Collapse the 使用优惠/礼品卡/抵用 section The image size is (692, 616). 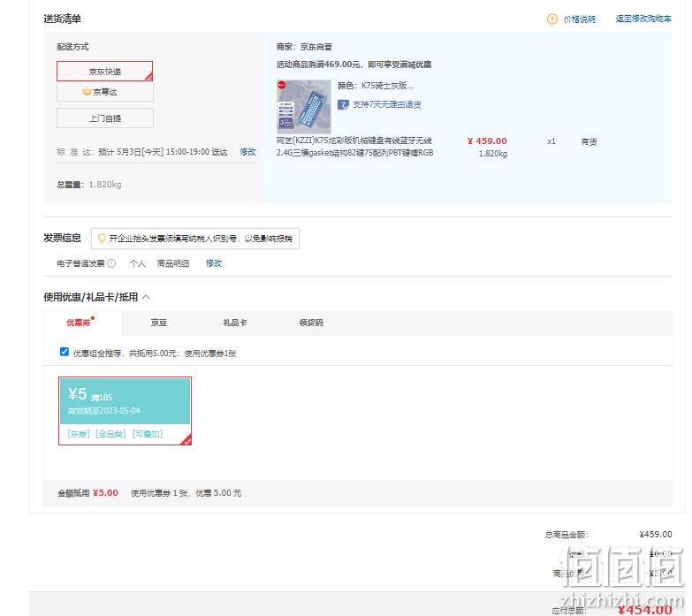coord(146,298)
